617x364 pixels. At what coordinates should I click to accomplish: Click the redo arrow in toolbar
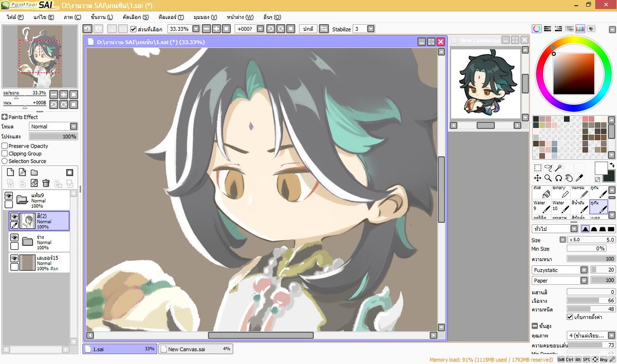tap(98, 29)
